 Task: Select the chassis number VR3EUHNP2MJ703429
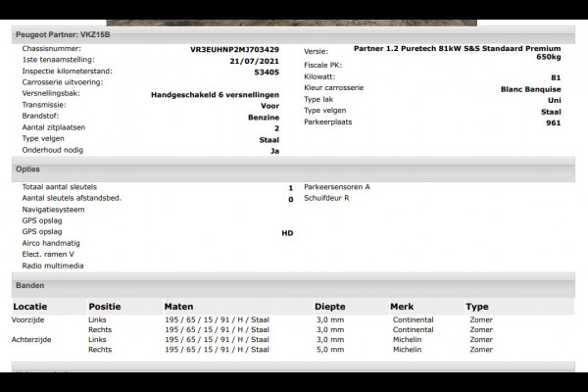click(x=234, y=49)
